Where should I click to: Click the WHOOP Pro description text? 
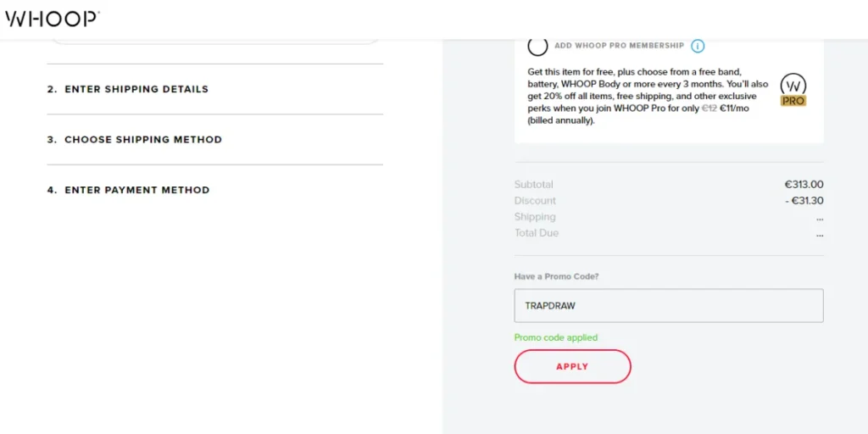[648, 97]
